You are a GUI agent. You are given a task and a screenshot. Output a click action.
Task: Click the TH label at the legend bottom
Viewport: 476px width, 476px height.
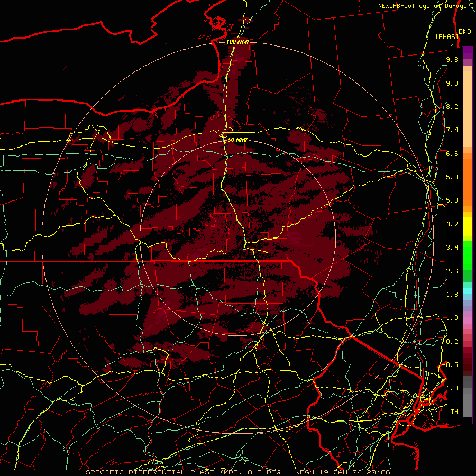[454, 411]
